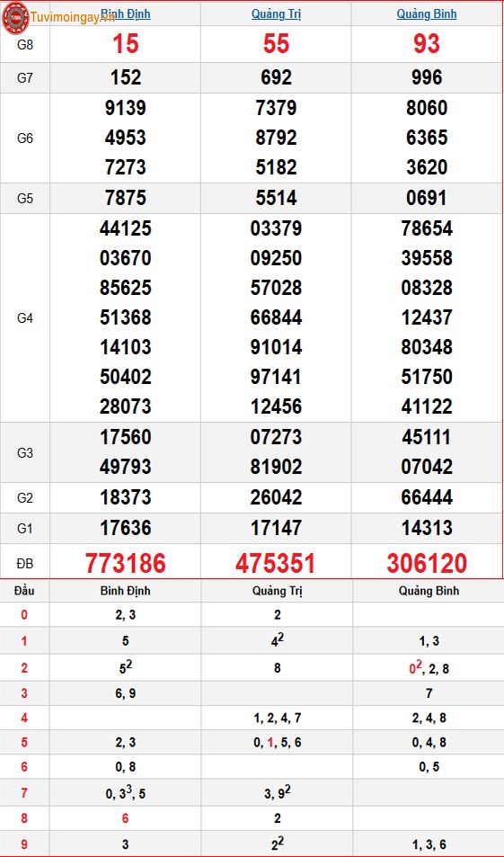504x857 pixels.
Task: Open the Quảng Trị province link
Action: 277,14
